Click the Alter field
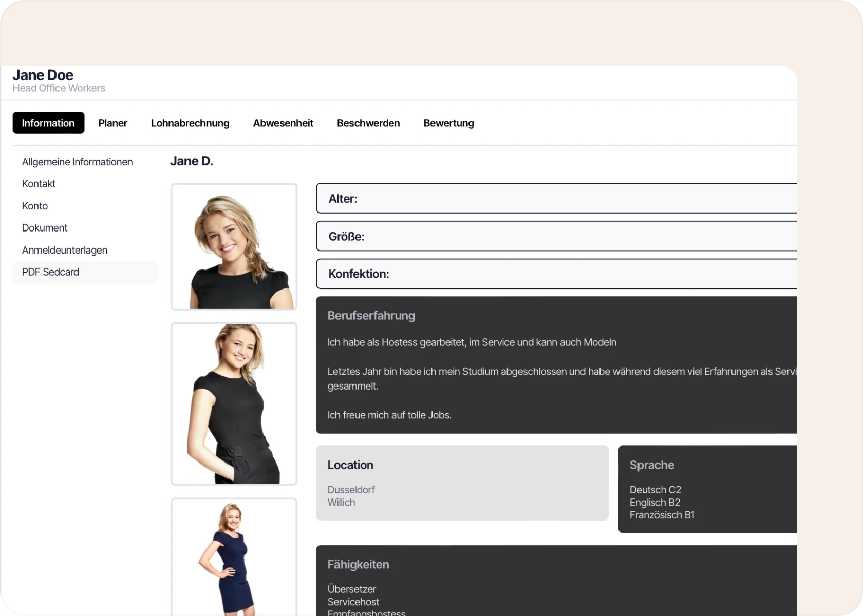The height and width of the screenshot is (616, 863). pos(557,198)
